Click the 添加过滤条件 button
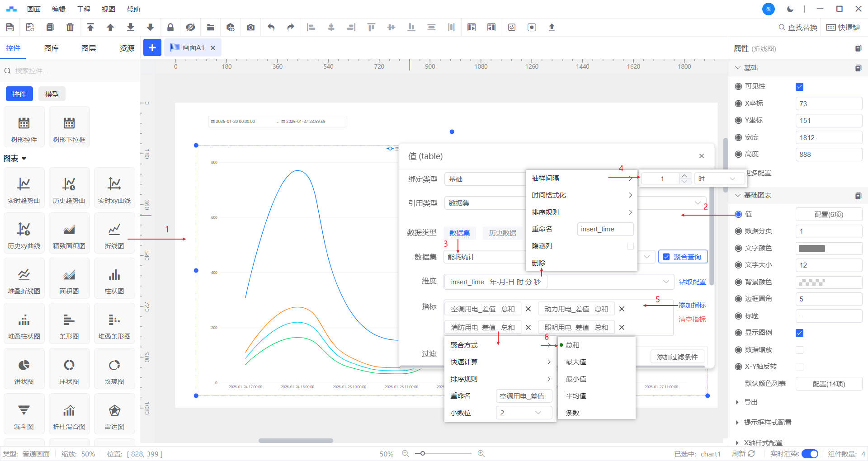The height and width of the screenshot is (461, 868). (x=677, y=357)
